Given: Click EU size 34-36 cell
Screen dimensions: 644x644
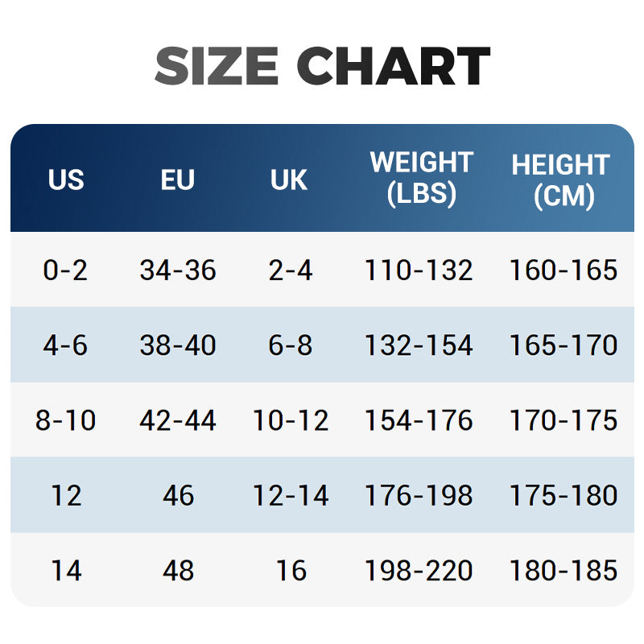Looking at the screenshot, I should click(178, 270).
